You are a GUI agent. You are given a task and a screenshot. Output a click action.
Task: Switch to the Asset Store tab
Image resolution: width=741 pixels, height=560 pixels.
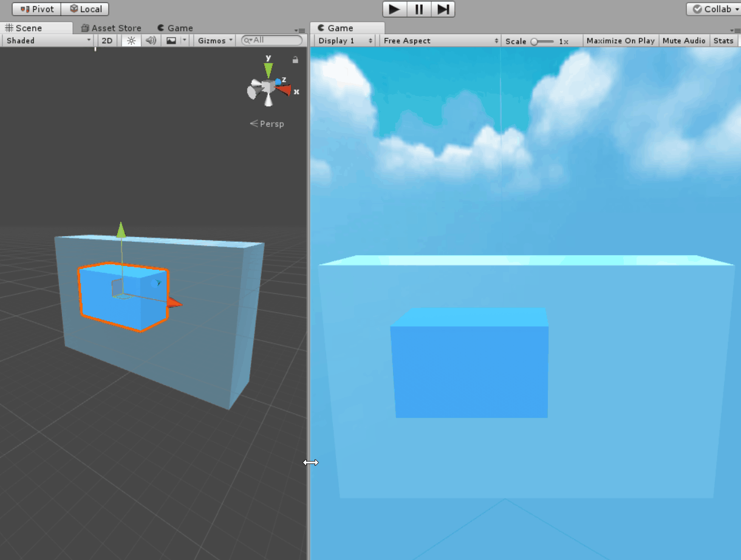111,28
